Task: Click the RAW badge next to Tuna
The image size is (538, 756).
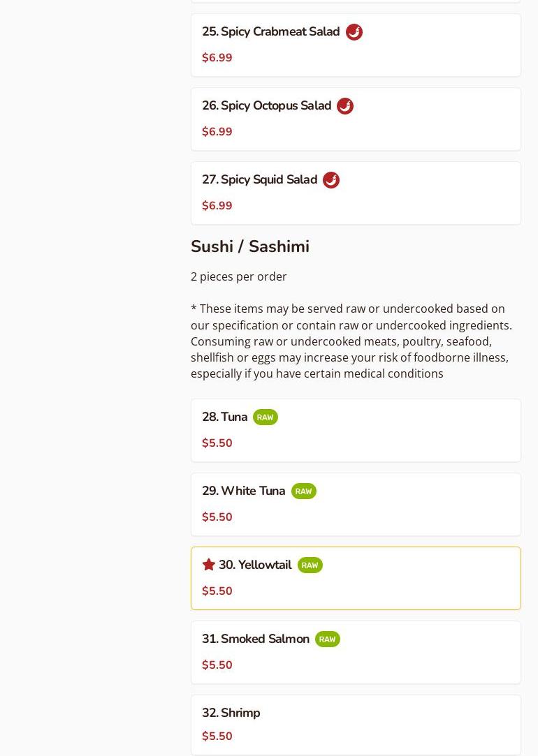Action: (266, 417)
